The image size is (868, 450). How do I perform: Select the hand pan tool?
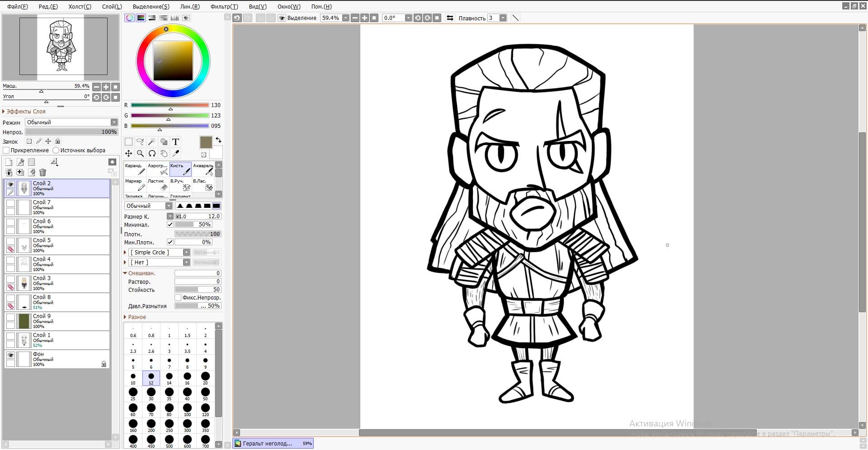pyautogui.click(x=164, y=154)
